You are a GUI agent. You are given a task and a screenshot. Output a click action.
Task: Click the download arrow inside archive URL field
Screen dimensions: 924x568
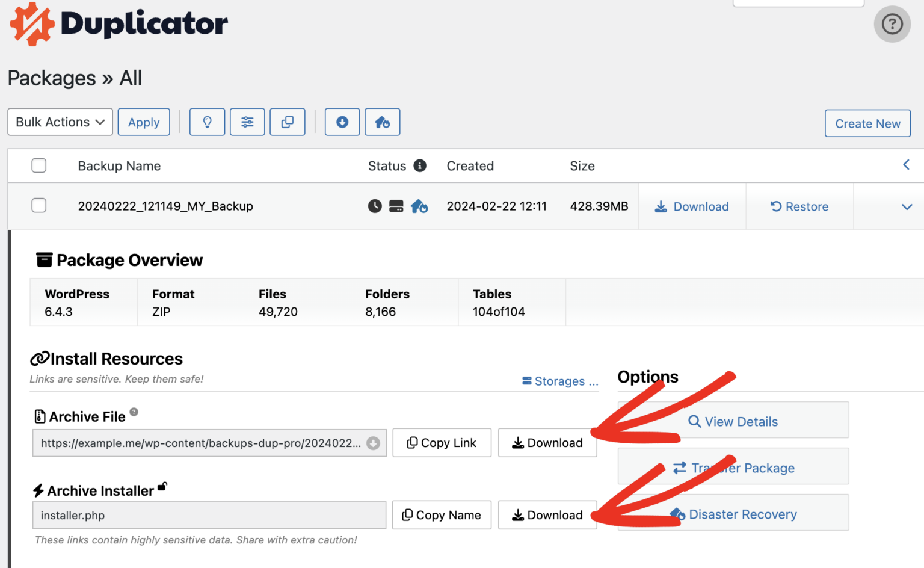373,443
